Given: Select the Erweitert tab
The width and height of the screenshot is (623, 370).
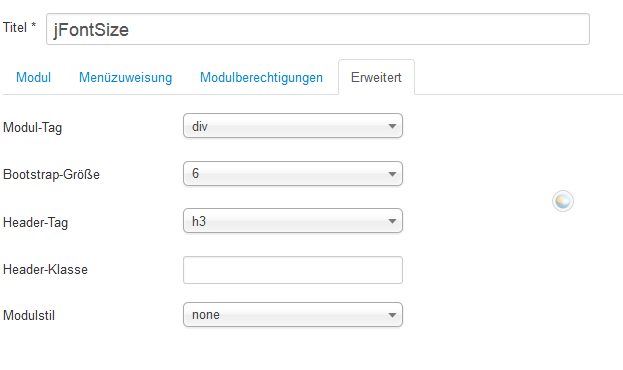Looking at the screenshot, I should pyautogui.click(x=376, y=77).
